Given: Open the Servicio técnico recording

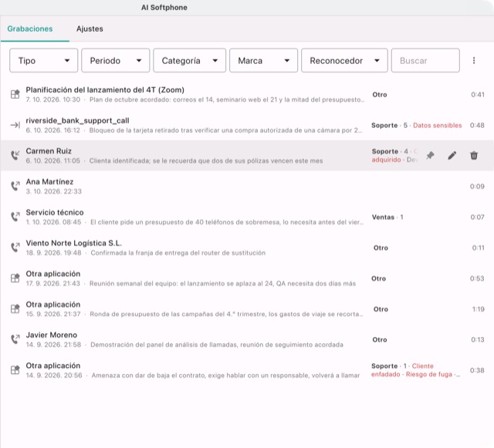Looking at the screenshot, I should 247,217.
